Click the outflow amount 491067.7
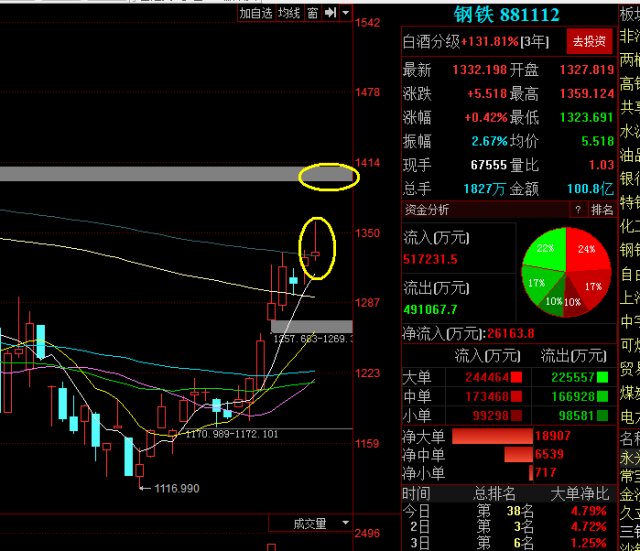Screen dimensions: 640x551 [431, 309]
